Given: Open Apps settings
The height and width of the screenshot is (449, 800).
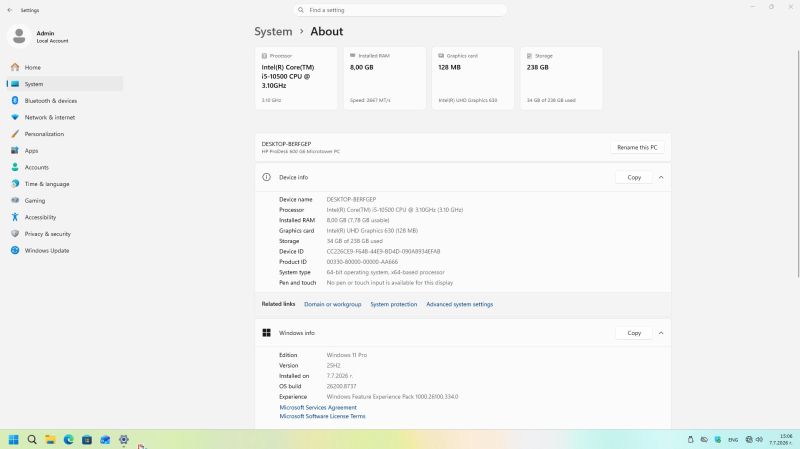Looking at the screenshot, I should (x=64, y=151).
